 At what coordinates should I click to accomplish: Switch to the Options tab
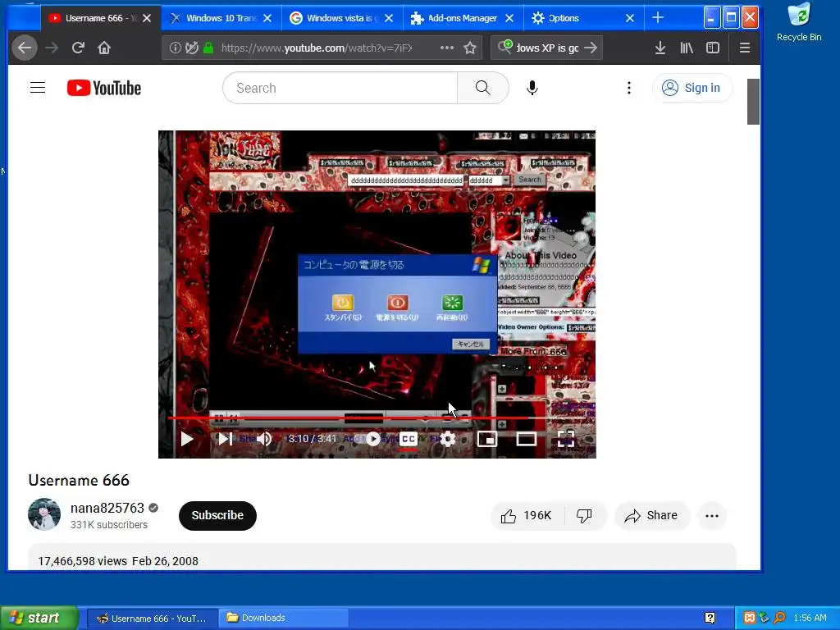click(x=563, y=18)
